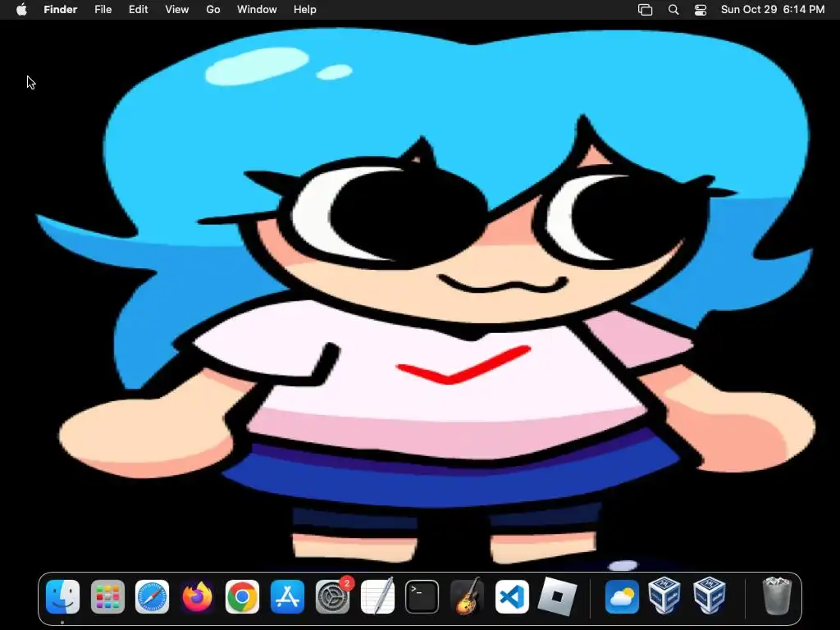Launch Roblox from the Dock

tap(557, 597)
